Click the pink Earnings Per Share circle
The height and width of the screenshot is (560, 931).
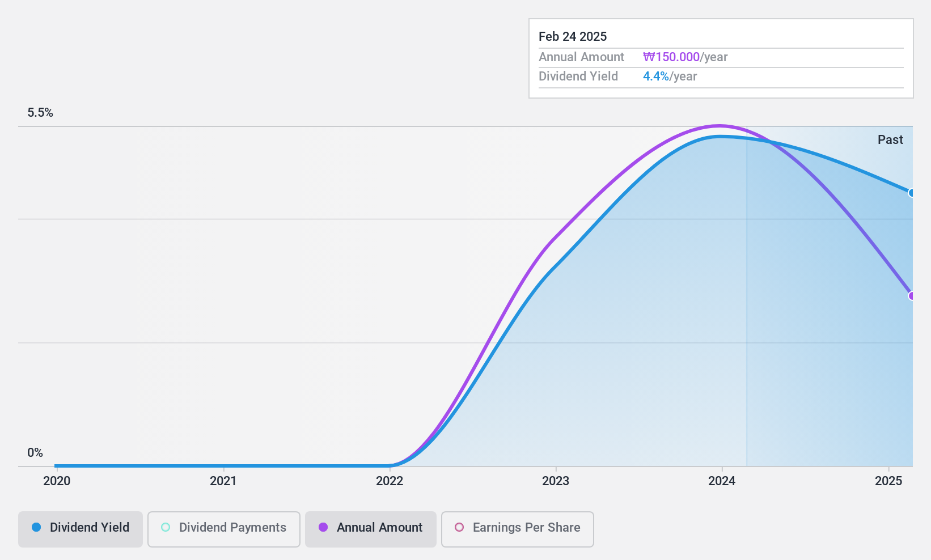pyautogui.click(x=459, y=527)
